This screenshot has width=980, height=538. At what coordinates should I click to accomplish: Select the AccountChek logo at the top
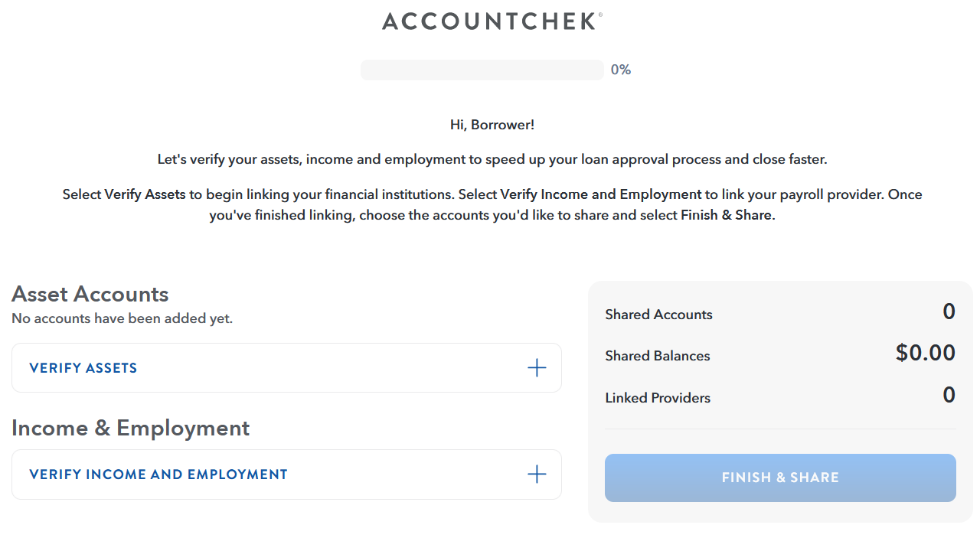point(488,21)
